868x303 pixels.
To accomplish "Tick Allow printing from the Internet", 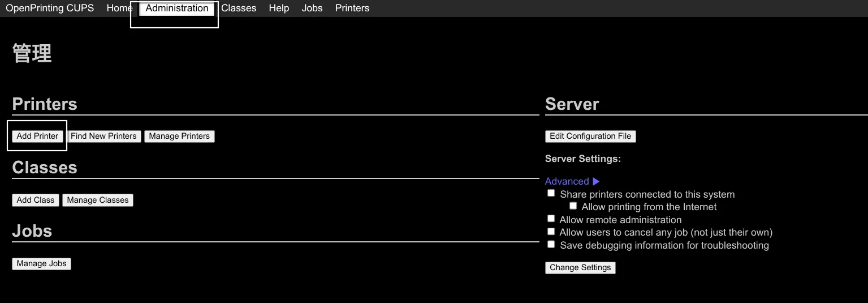I will 573,206.
